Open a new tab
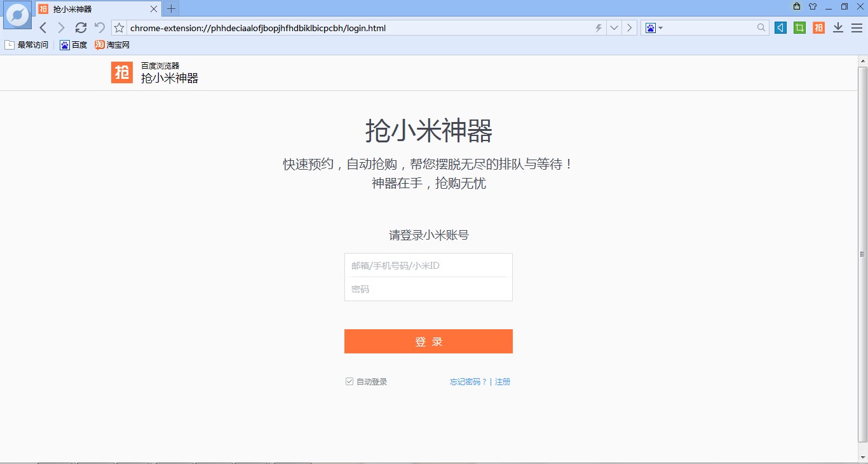868x464 pixels. [171, 9]
